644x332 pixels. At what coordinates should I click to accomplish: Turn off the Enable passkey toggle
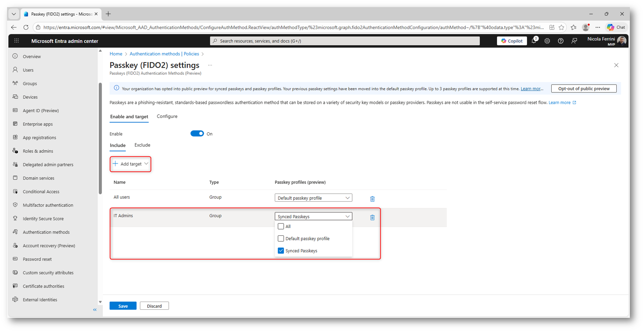coord(197,134)
